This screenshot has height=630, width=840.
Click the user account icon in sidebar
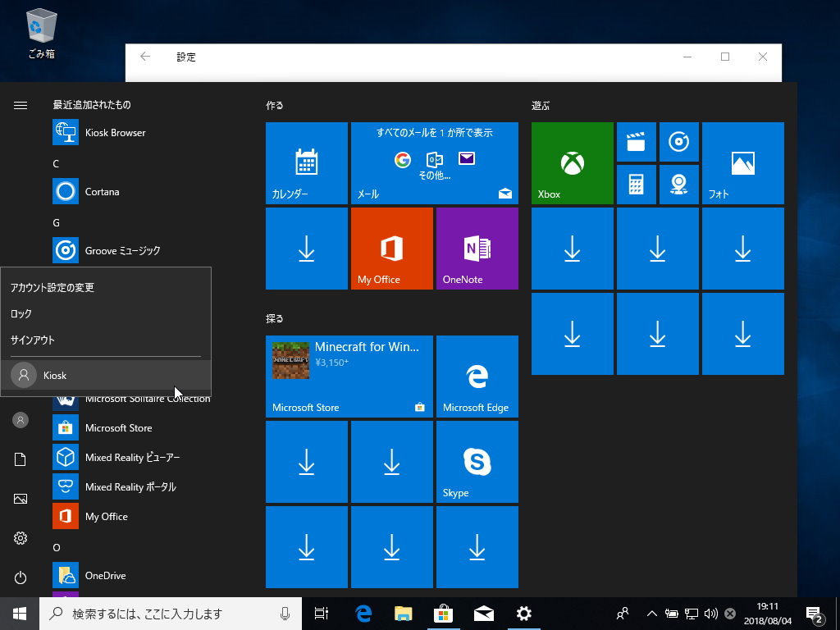[x=21, y=420]
